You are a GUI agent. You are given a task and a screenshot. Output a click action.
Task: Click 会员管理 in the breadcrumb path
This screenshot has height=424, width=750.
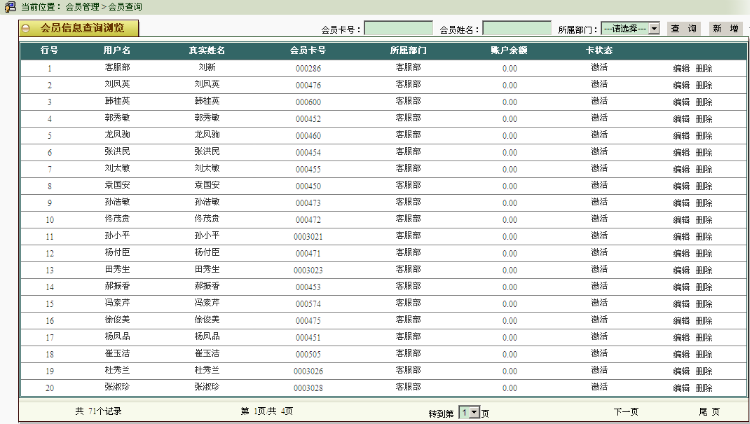pos(82,7)
